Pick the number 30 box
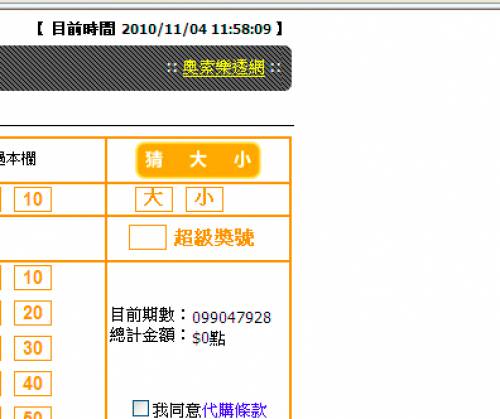 pyautogui.click(x=33, y=348)
